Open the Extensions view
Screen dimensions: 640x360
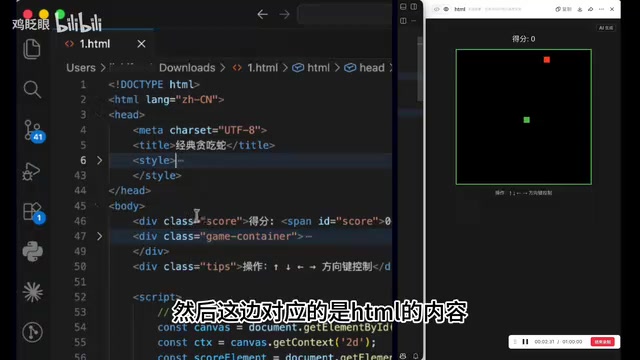click(33, 212)
